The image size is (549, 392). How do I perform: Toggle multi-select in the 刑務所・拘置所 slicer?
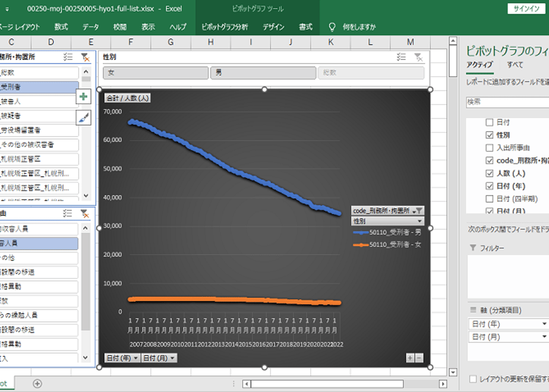click(x=68, y=56)
